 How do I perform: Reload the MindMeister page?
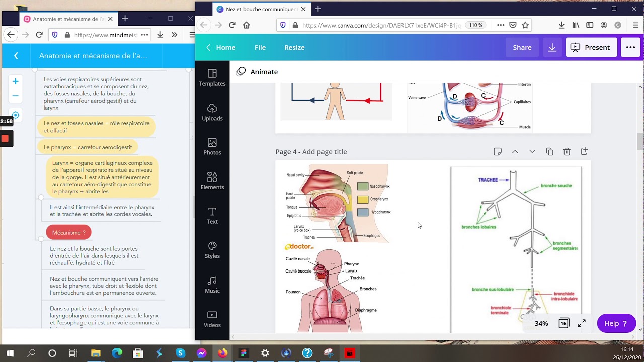pyautogui.click(x=39, y=35)
